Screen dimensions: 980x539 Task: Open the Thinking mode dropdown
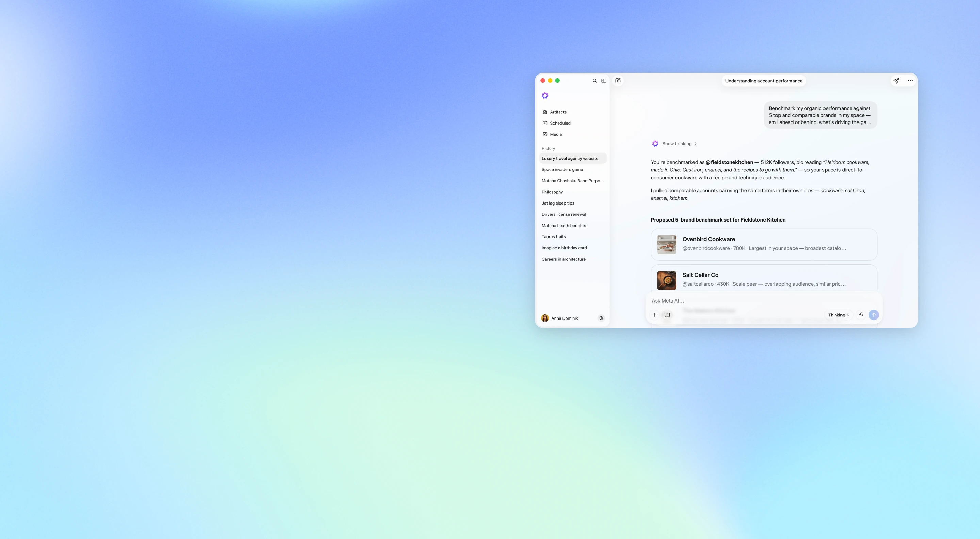(x=838, y=315)
